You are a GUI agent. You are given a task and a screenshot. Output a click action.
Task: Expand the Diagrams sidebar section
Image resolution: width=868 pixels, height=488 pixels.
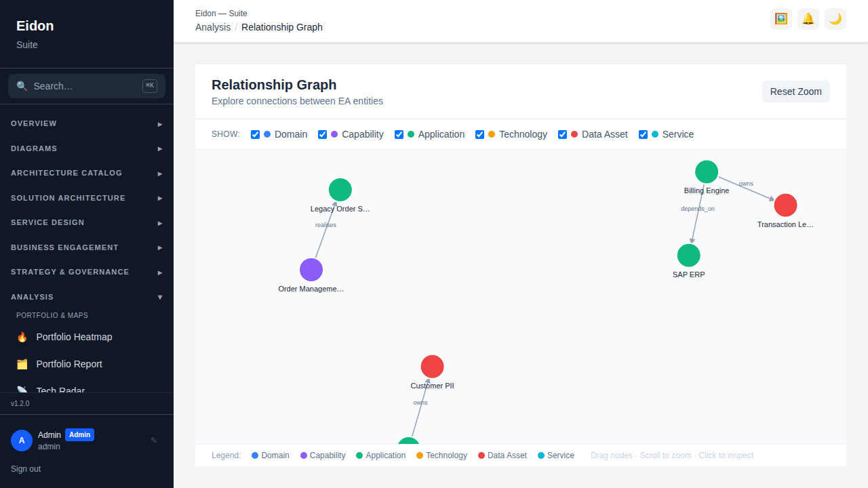pos(87,148)
